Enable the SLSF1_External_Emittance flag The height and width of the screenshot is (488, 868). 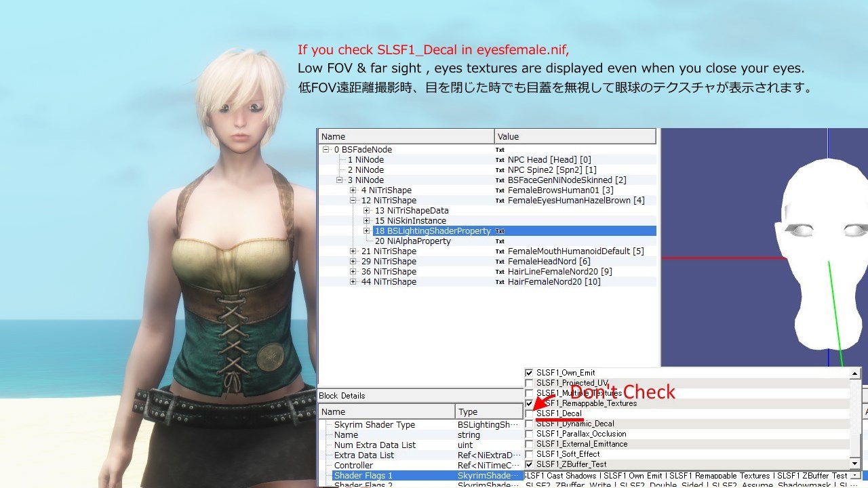click(x=529, y=444)
